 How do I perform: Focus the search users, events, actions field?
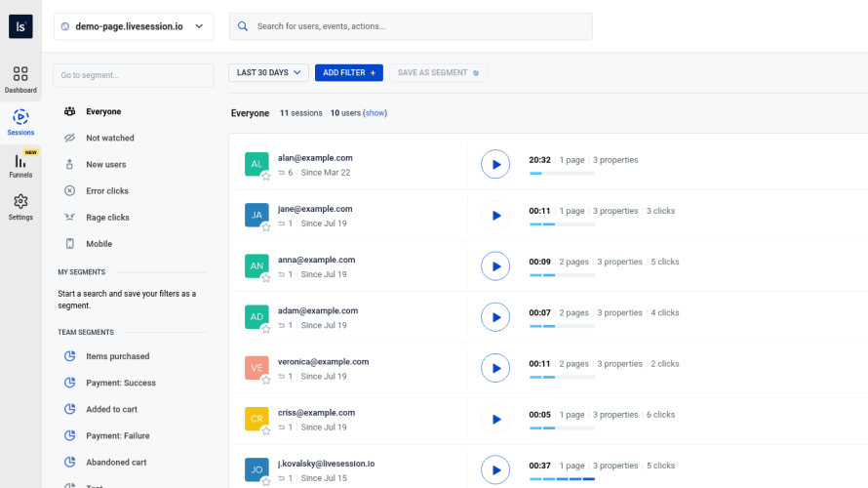[x=411, y=26]
